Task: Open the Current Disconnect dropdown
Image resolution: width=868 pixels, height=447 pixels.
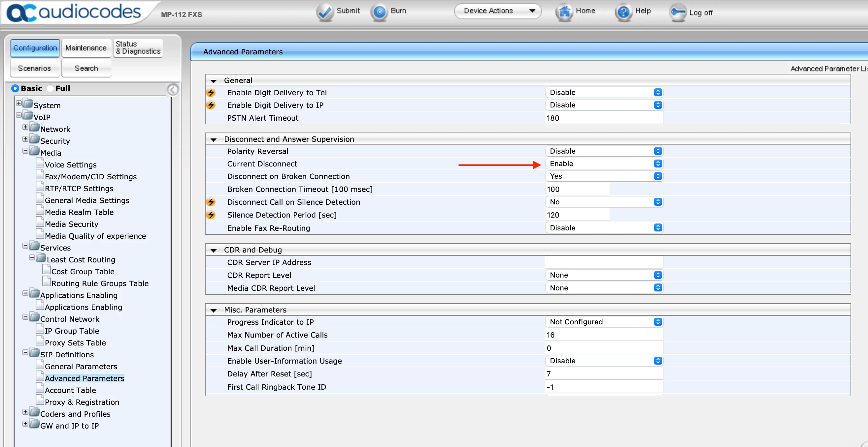Action: click(x=604, y=164)
